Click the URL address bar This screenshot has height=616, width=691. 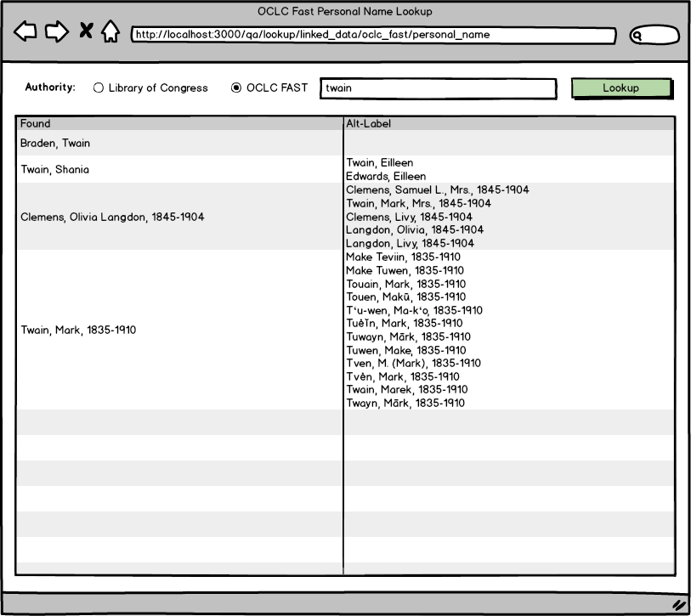(373, 35)
